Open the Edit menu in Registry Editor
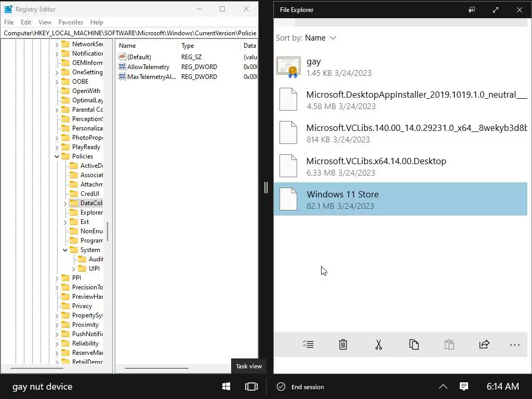The image size is (532, 399). click(x=26, y=22)
